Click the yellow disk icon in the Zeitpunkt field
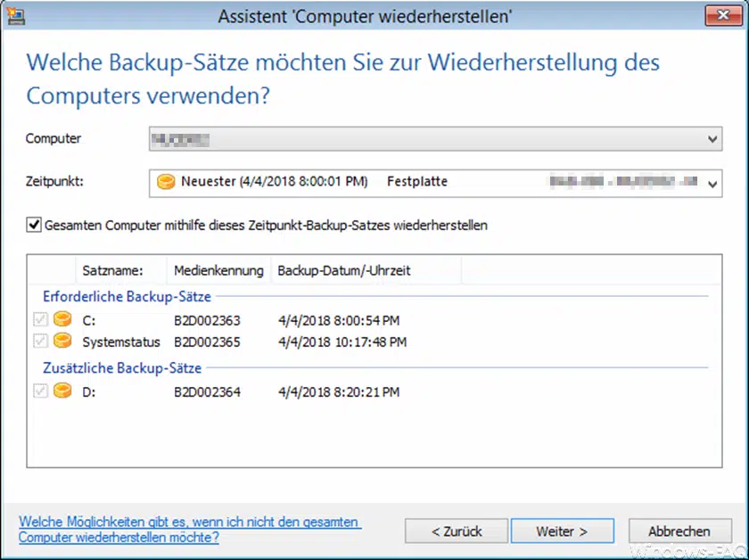Image resolution: width=749 pixels, height=560 pixels. point(166,181)
